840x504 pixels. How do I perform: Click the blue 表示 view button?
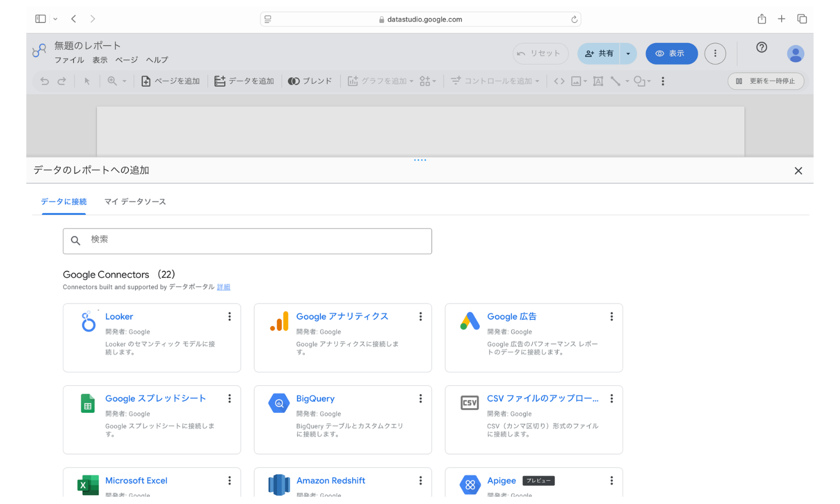coord(671,54)
